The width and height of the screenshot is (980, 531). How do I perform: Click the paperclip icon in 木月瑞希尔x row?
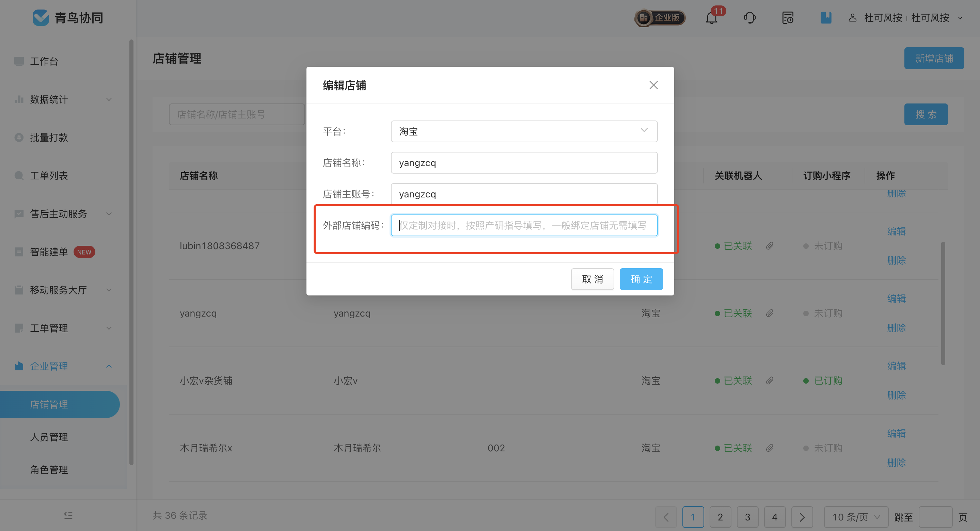tap(770, 448)
